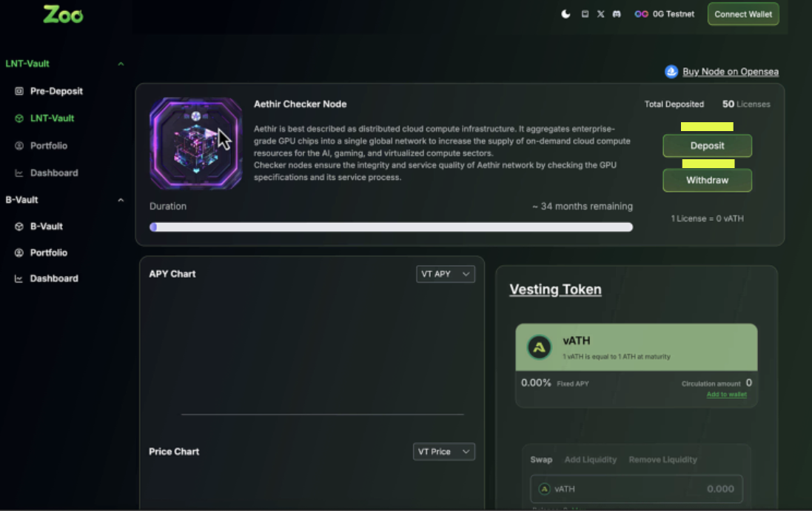The height and width of the screenshot is (511, 812).
Task: Switch to the Remove Liquidity tab
Action: coord(662,459)
